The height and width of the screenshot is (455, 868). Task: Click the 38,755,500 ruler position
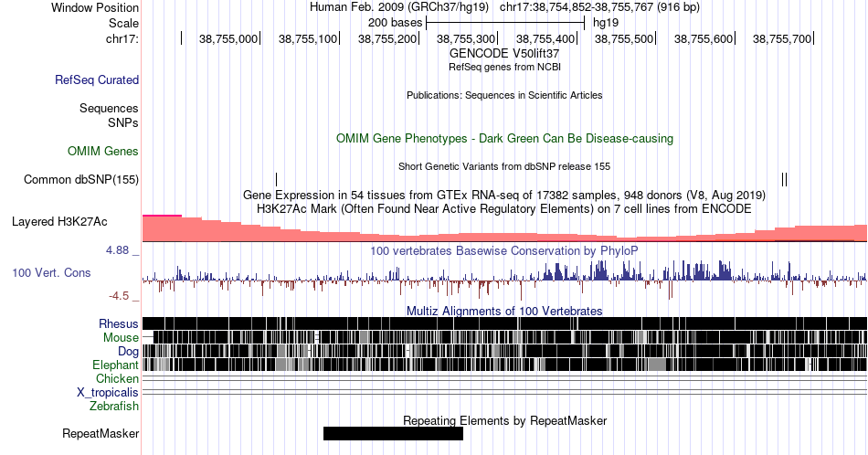[624, 38]
